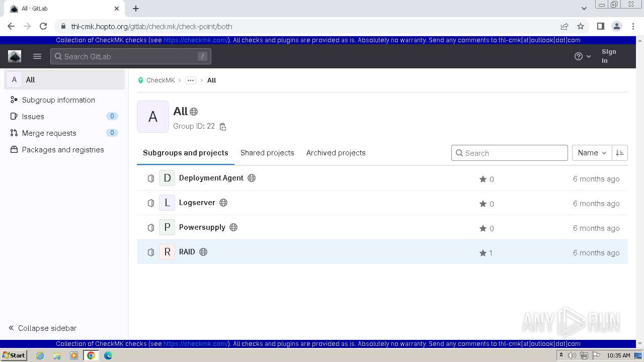Open the checkmk.com link in the bottom banner
Screen dimensions: 644x362
point(196,344)
